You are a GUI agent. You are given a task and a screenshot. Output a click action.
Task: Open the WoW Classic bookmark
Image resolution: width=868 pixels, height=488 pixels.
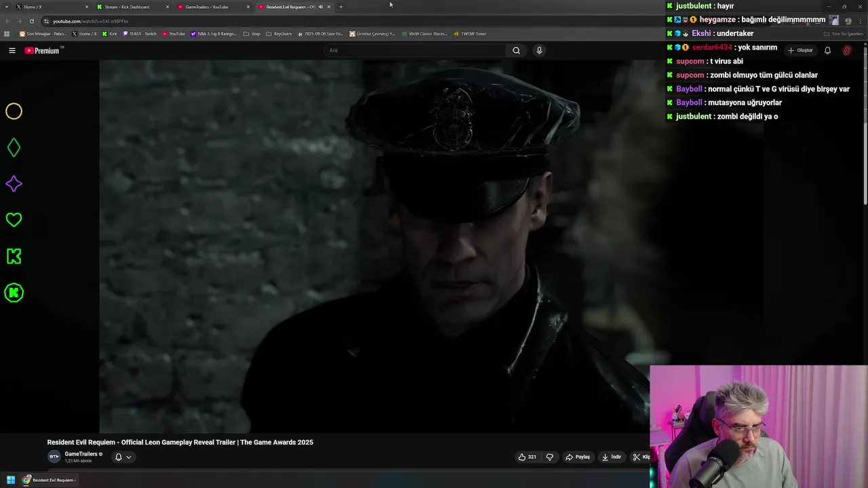(424, 34)
